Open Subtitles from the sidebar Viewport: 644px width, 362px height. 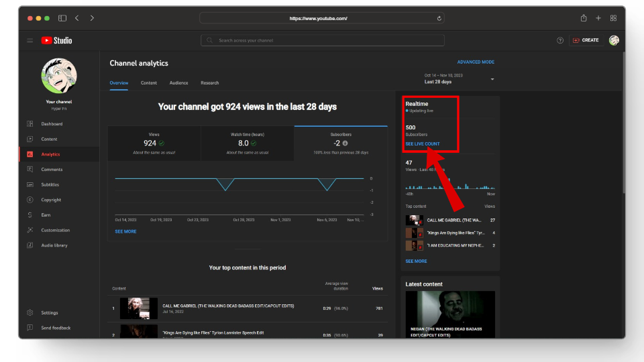[50, 184]
